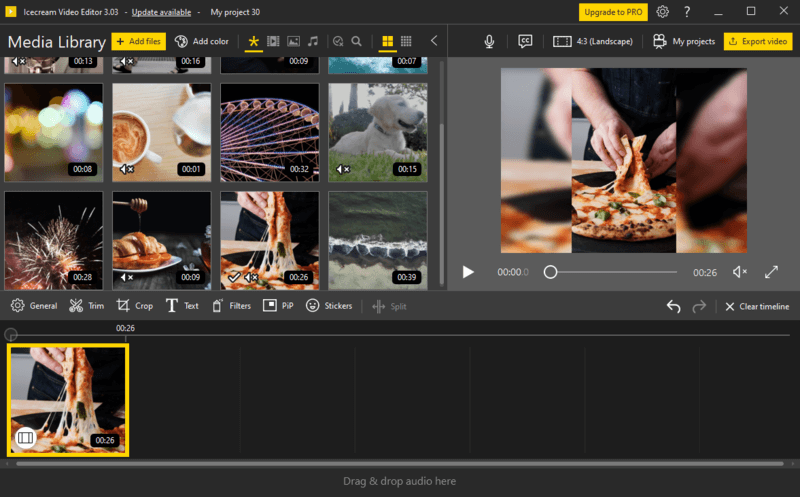Click the timeline horizontal scrollbar

(399, 464)
